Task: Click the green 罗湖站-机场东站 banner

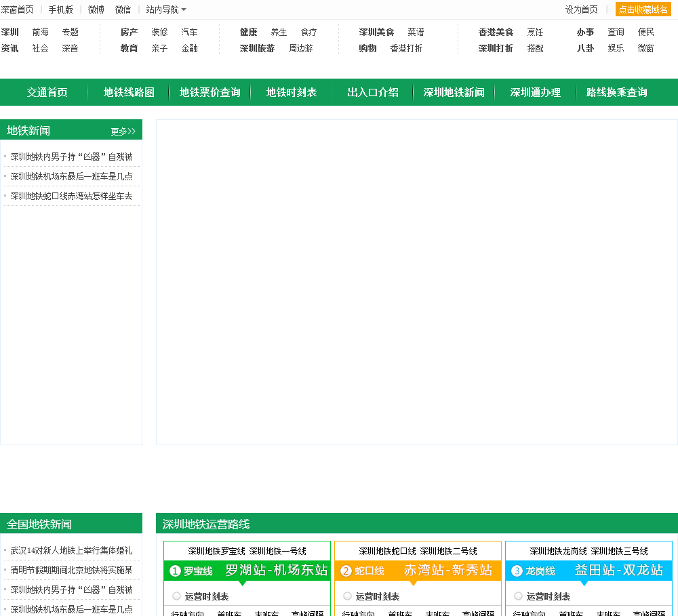Action: tap(276, 571)
